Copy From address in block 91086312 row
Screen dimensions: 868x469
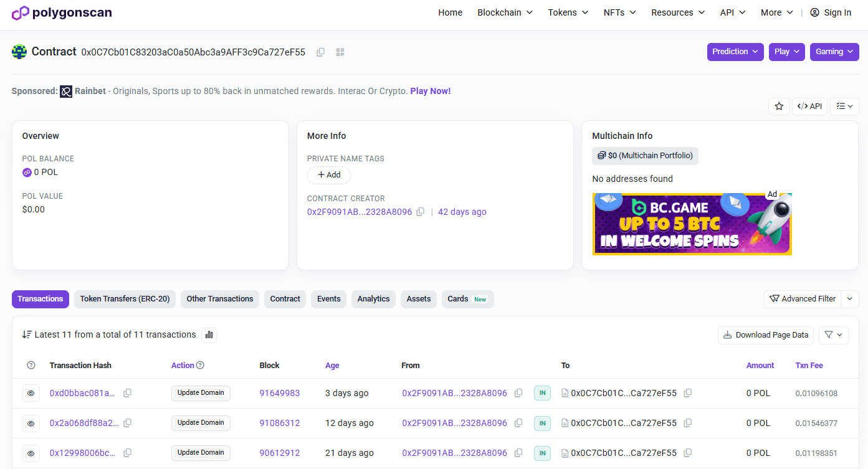[x=518, y=423]
